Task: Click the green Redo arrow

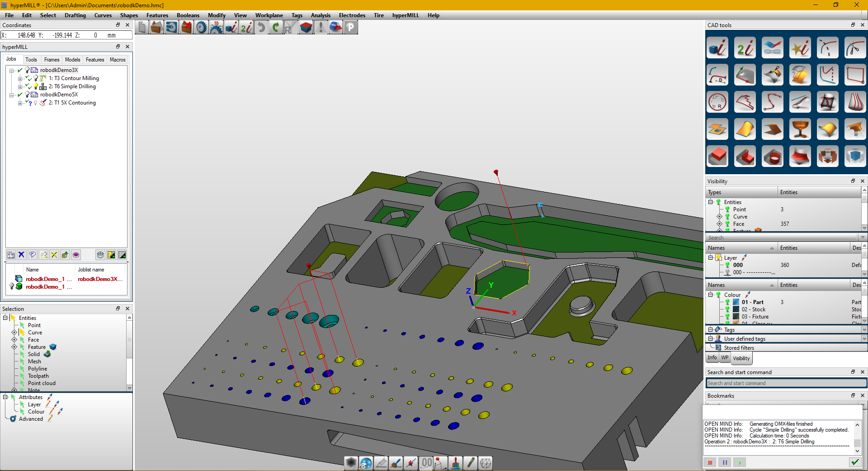Action: pyautogui.click(x=276, y=28)
